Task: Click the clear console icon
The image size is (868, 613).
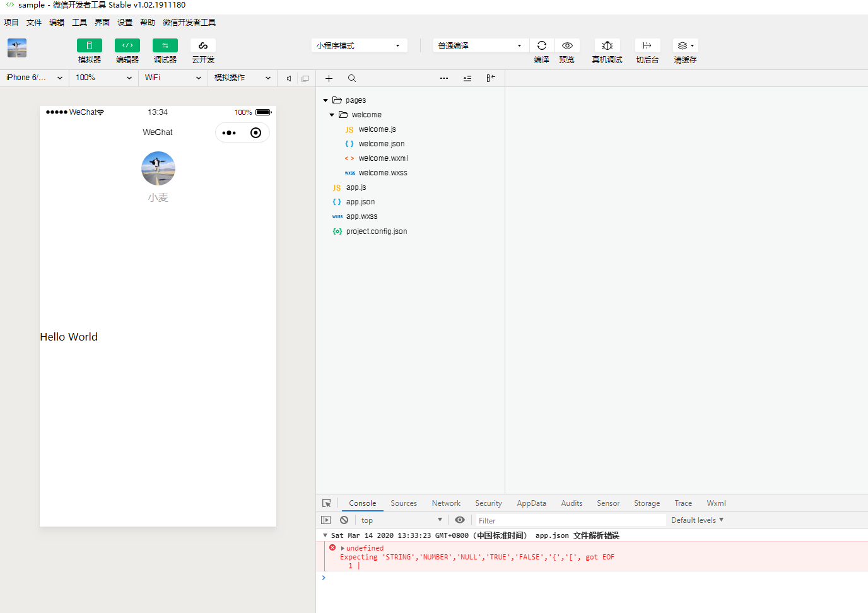Action: coord(344,520)
